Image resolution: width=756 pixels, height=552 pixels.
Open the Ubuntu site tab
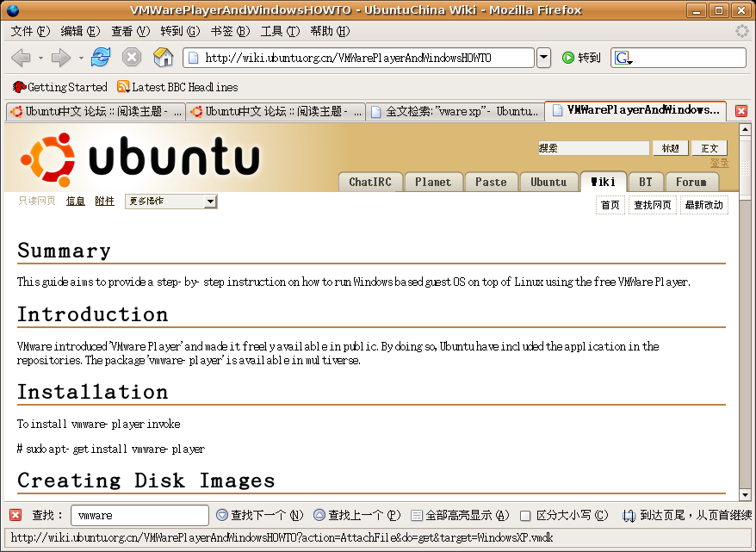coord(548,183)
